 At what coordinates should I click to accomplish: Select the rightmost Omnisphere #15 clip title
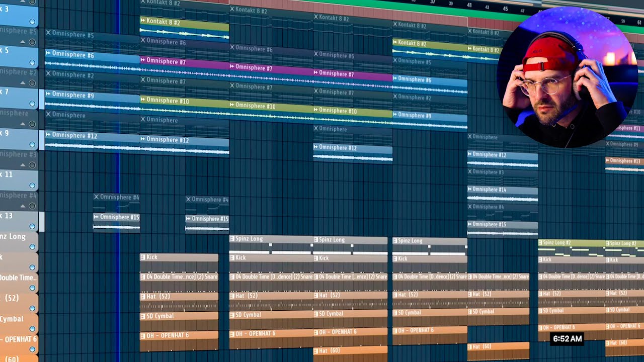tap(489, 224)
